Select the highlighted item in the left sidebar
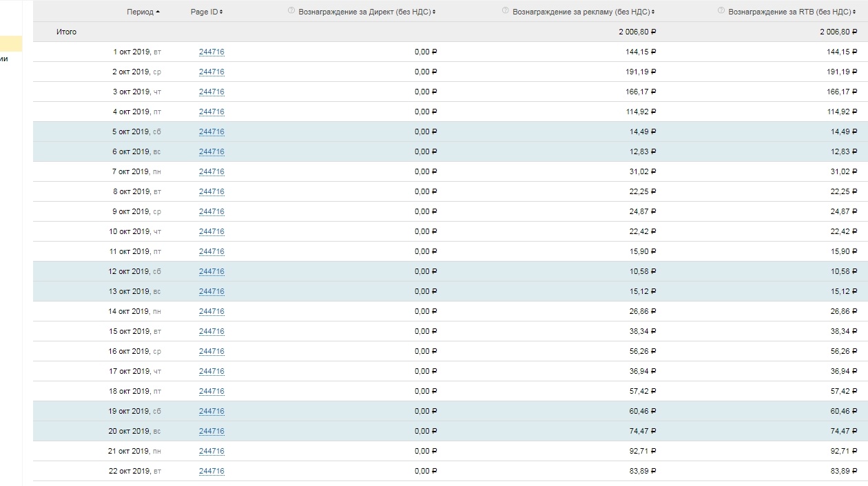The height and width of the screenshot is (486, 868). 11,43
